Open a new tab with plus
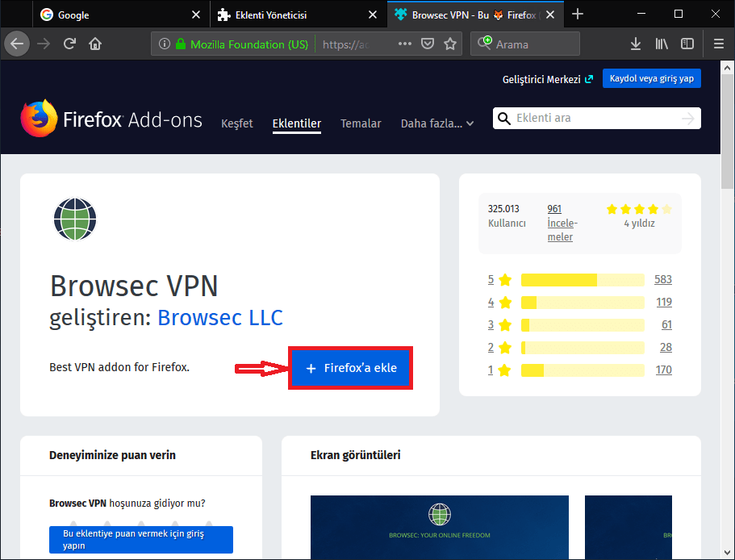735x560 pixels. pyautogui.click(x=578, y=14)
